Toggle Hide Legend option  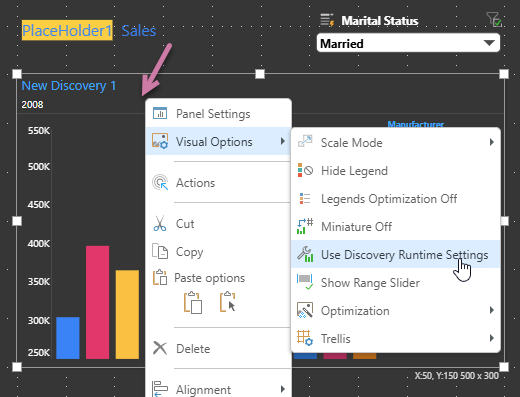click(396, 171)
